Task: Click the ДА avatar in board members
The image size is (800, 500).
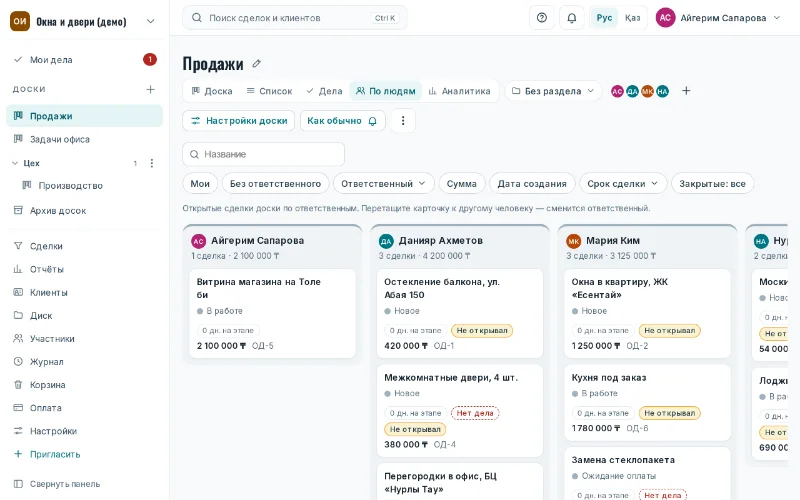Action: (x=632, y=91)
